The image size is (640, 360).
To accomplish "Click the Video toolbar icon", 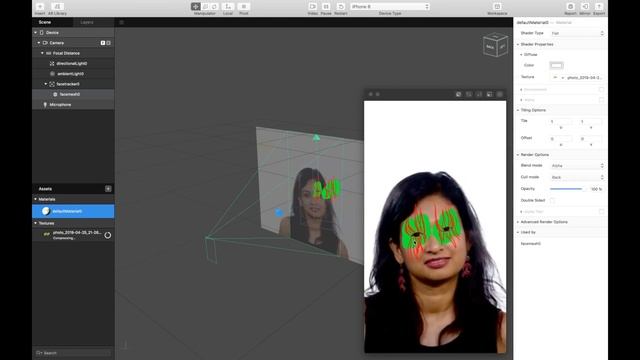I will point(313,7).
